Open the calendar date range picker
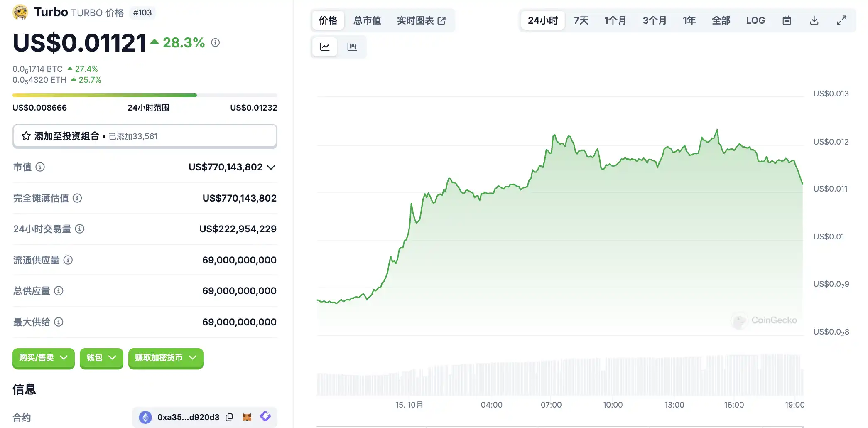The height and width of the screenshot is (428, 868). (787, 20)
